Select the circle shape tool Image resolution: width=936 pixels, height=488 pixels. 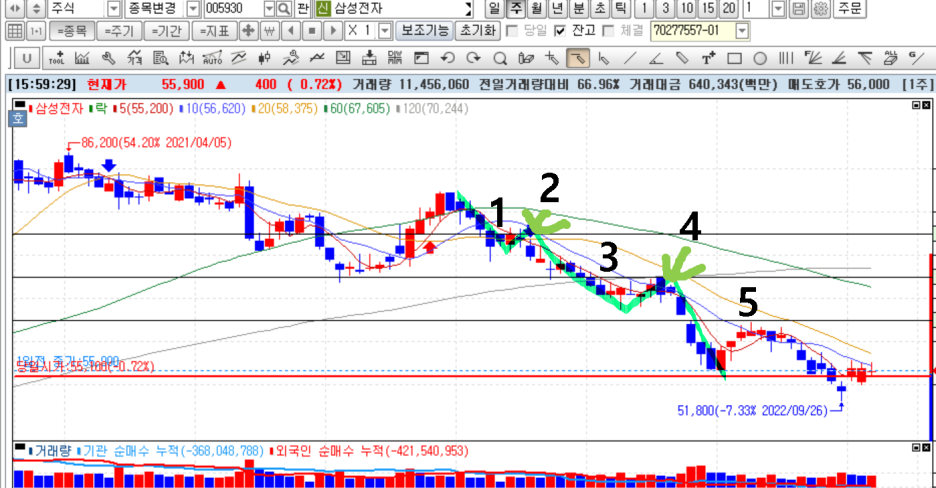pos(760,58)
